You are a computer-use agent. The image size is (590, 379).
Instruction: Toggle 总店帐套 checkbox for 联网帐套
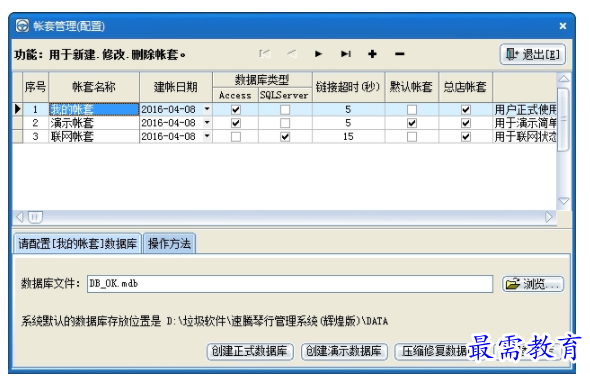click(466, 137)
